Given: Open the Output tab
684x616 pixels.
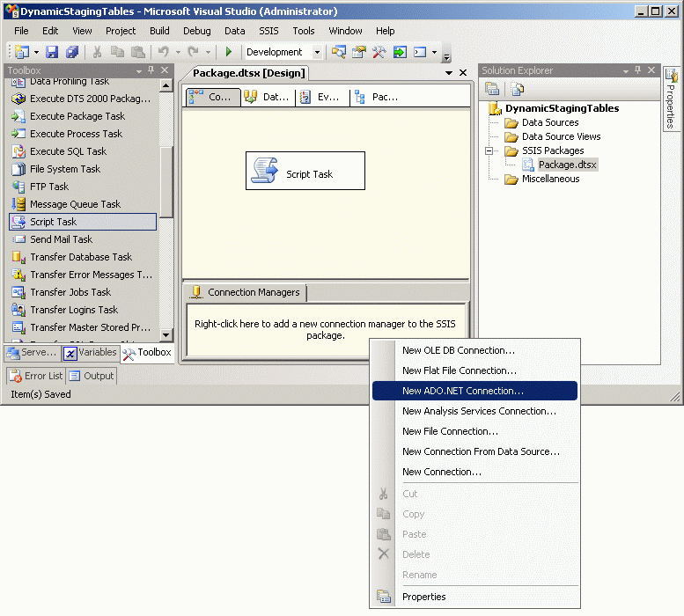Looking at the screenshot, I should pyautogui.click(x=92, y=376).
